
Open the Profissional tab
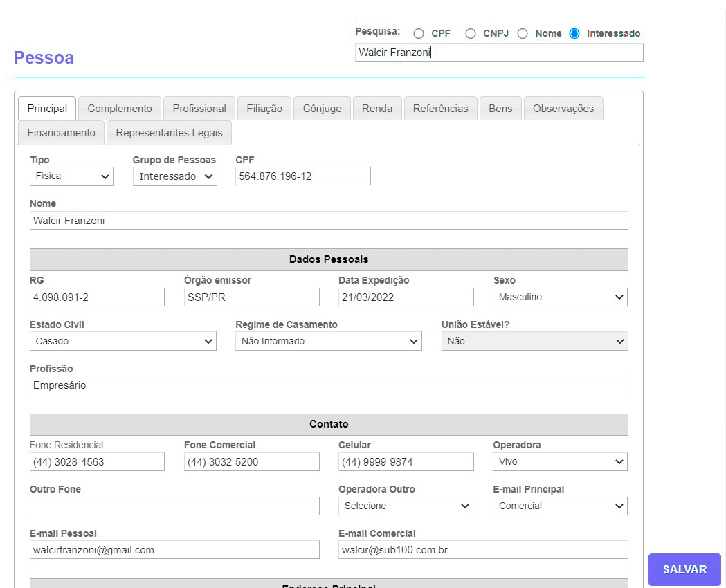(199, 109)
